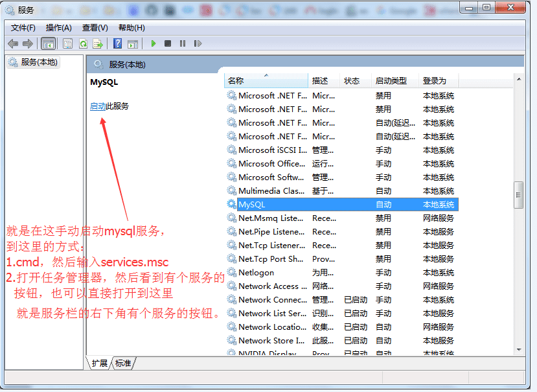Click the Refresh toolbar icon

(x=83, y=43)
